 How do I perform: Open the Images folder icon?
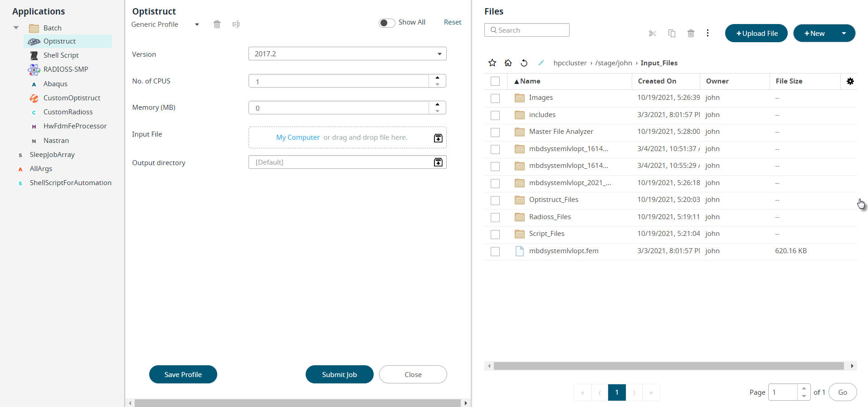point(520,98)
